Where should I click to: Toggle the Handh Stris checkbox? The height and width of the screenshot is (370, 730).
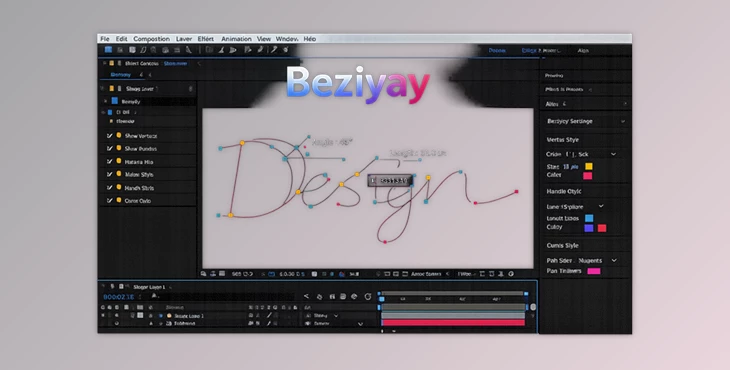point(109,188)
